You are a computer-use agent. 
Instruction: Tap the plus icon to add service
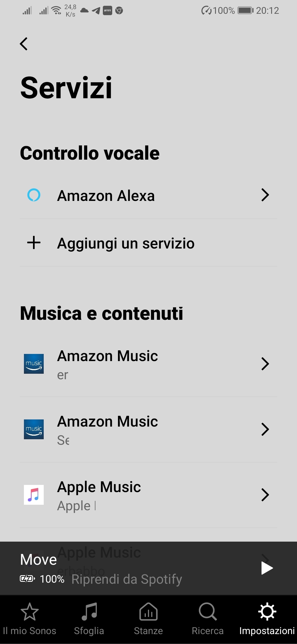tap(34, 243)
